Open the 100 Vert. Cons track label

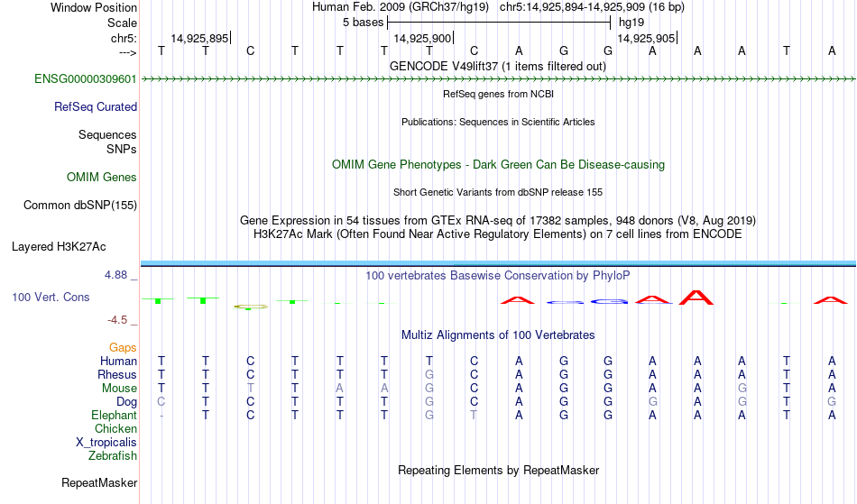[51, 297]
